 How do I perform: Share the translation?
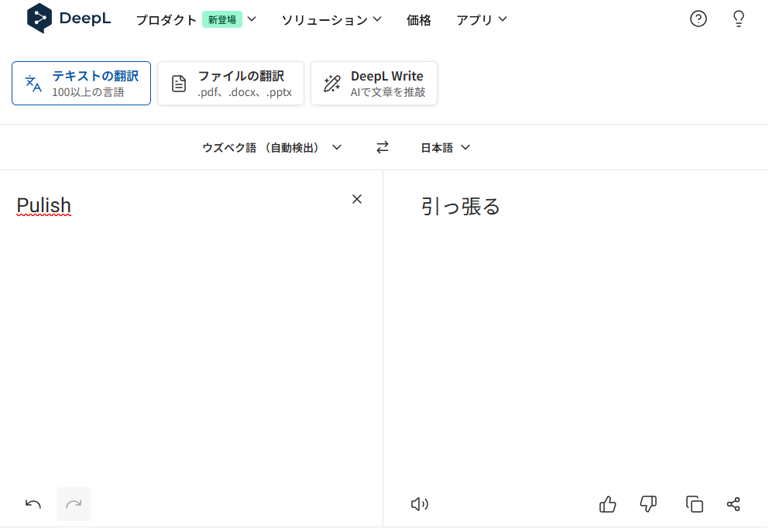pos(733,504)
